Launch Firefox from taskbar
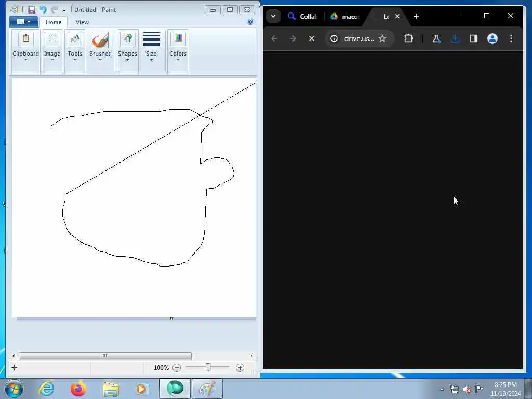Image resolution: width=532 pixels, height=399 pixels. [x=78, y=389]
